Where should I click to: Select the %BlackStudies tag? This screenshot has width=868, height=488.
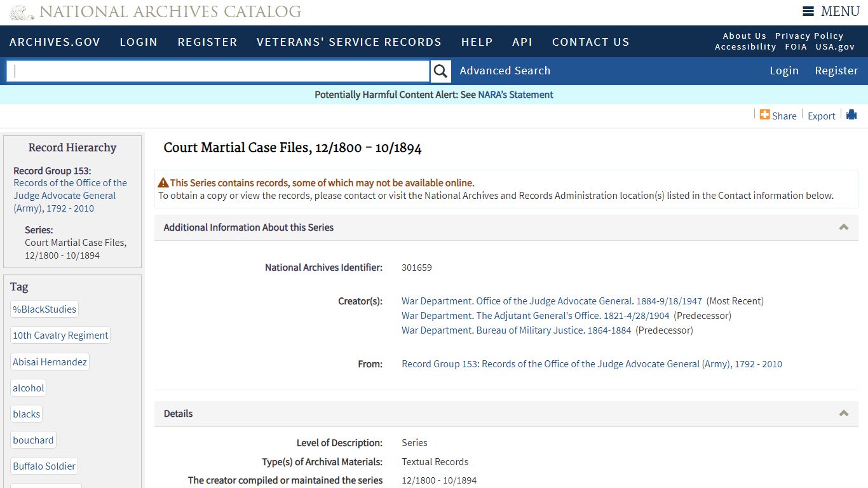click(x=44, y=309)
